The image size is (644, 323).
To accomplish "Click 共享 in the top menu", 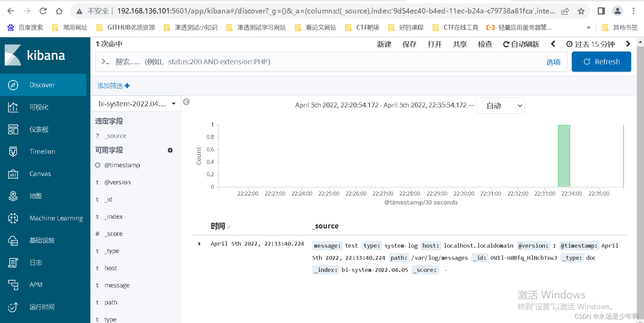I will point(460,44).
